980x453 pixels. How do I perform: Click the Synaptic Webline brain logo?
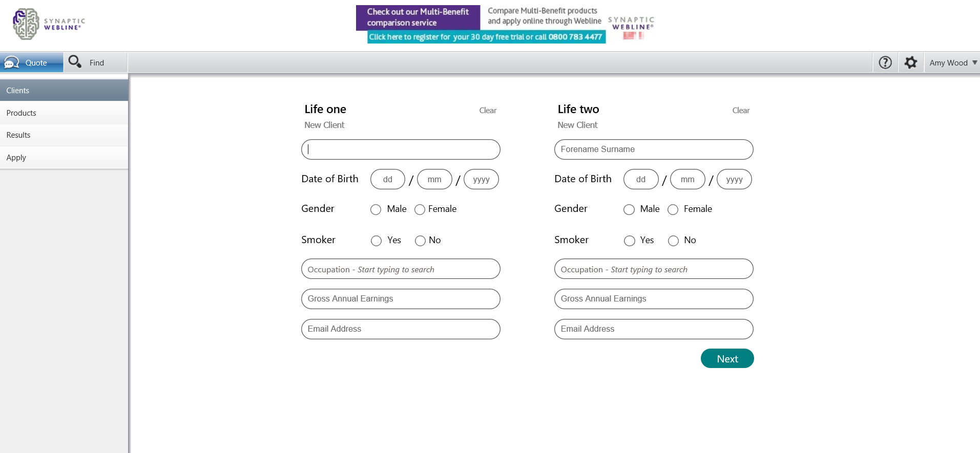coord(26,24)
